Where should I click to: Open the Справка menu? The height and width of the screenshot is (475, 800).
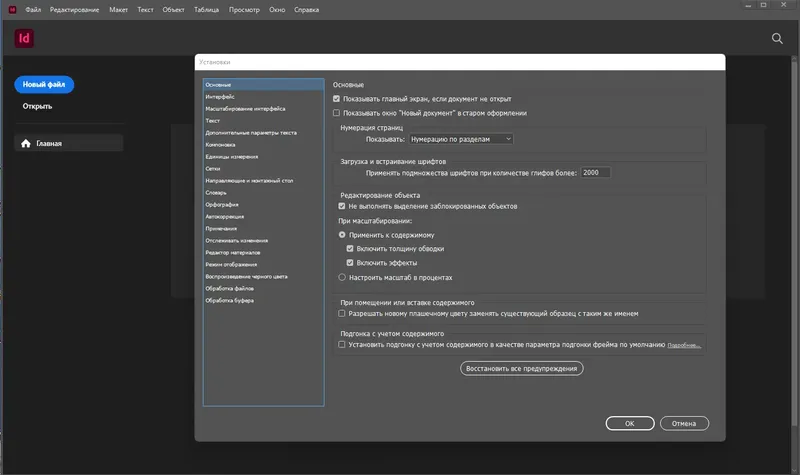point(307,10)
